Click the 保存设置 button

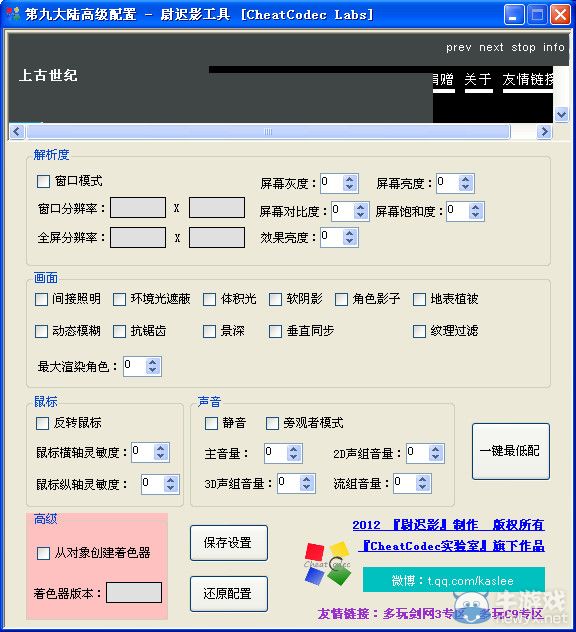tap(229, 543)
